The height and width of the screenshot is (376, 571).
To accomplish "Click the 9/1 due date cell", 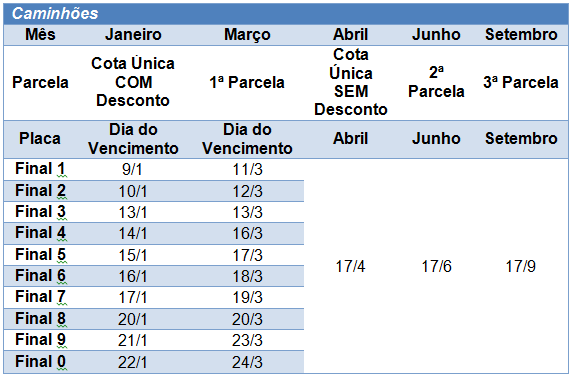I will [x=132, y=170].
